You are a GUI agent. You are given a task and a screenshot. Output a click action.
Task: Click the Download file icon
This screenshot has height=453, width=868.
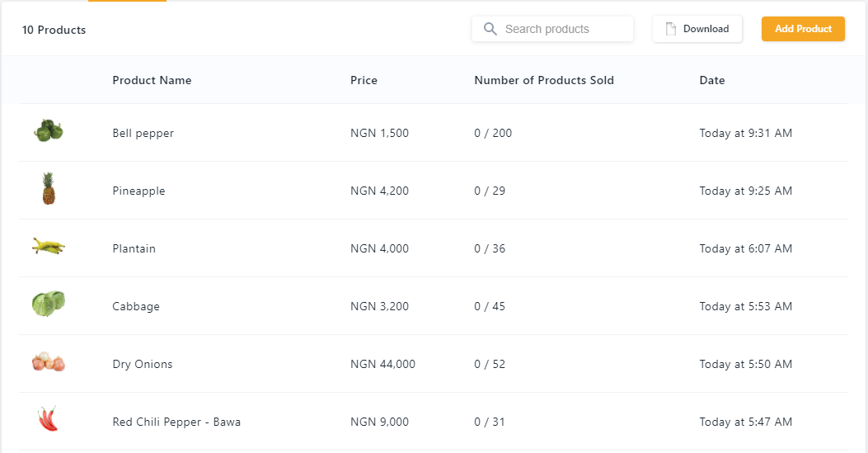tap(671, 29)
